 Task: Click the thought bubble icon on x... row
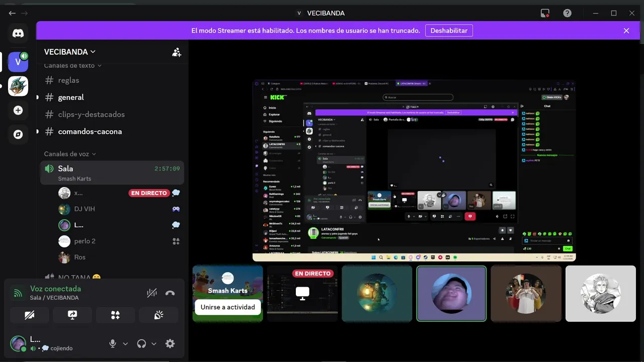click(x=176, y=193)
